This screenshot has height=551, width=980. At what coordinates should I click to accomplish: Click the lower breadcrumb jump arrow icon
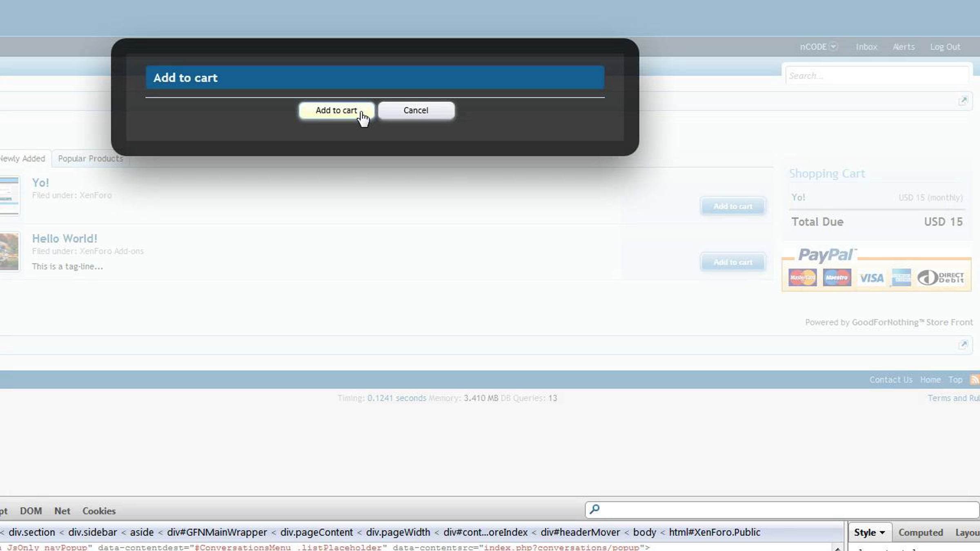pyautogui.click(x=963, y=345)
